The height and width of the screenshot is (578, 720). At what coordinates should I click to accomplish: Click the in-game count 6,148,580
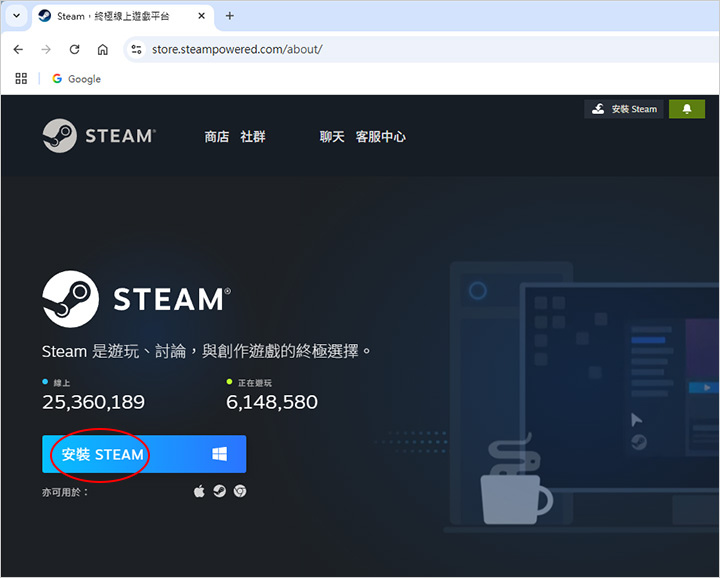272,402
